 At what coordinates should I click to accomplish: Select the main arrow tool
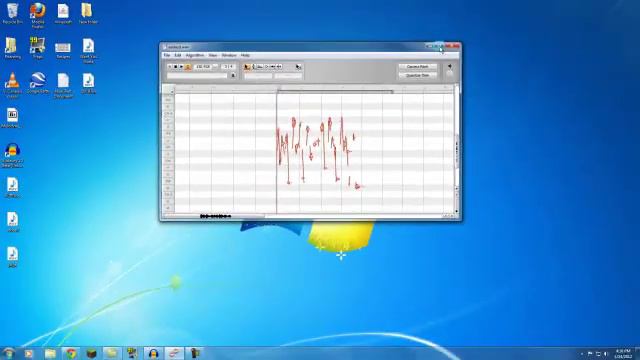(x=247, y=67)
